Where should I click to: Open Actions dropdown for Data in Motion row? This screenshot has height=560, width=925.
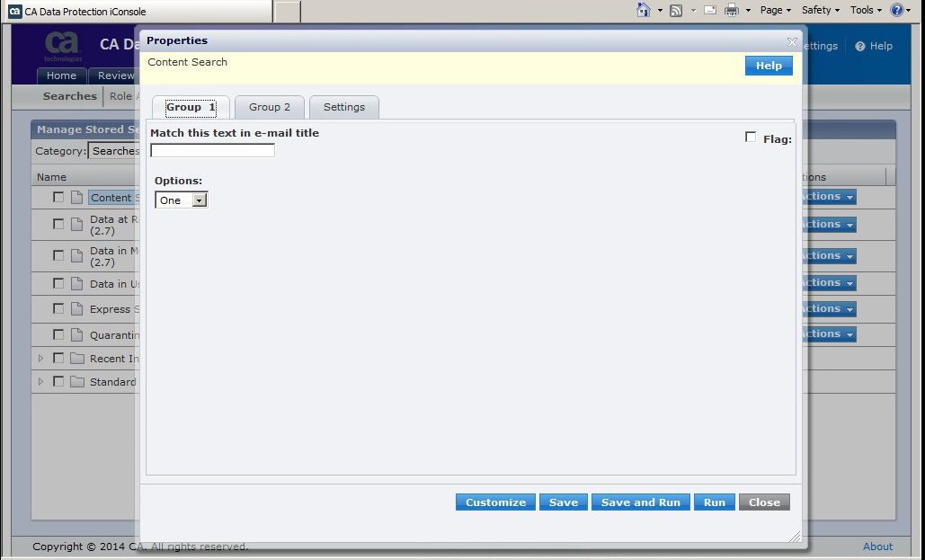tap(828, 255)
